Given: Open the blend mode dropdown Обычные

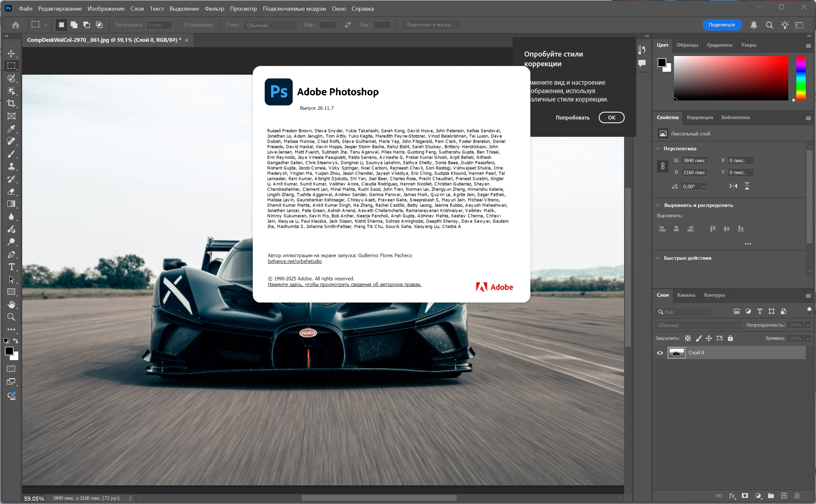Looking at the screenshot, I should tap(698, 325).
